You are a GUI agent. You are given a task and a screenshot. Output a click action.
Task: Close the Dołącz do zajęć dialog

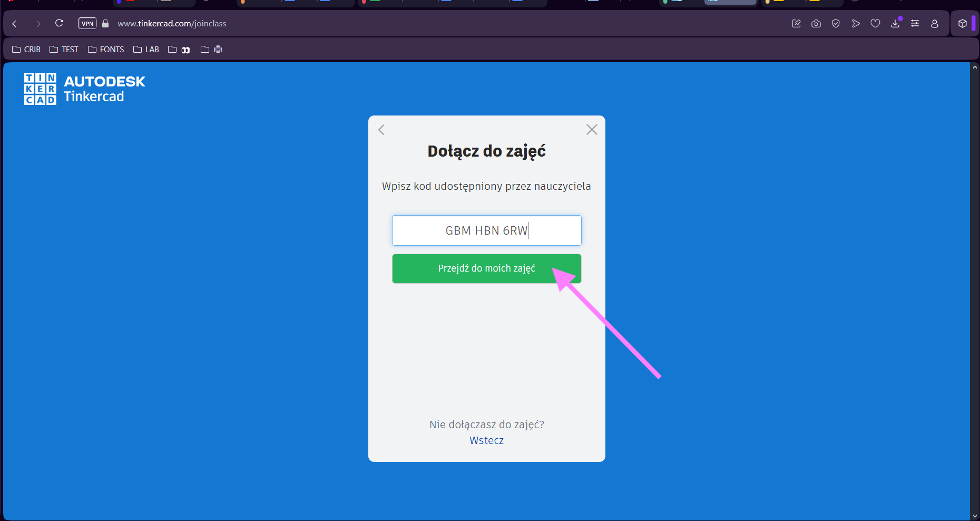(x=592, y=130)
